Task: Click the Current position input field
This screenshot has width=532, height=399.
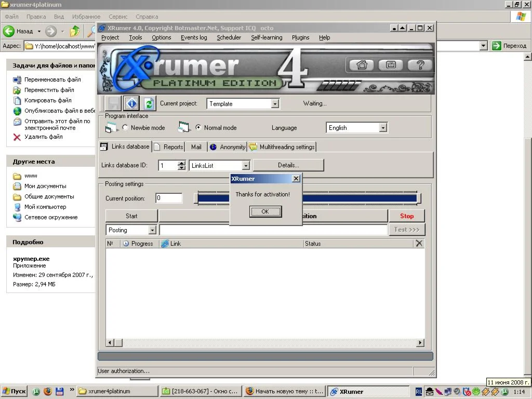Action: [x=169, y=198]
